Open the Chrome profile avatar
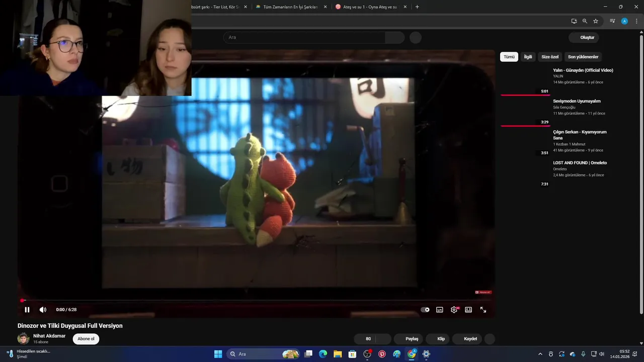The width and height of the screenshot is (644, 362). point(624,21)
